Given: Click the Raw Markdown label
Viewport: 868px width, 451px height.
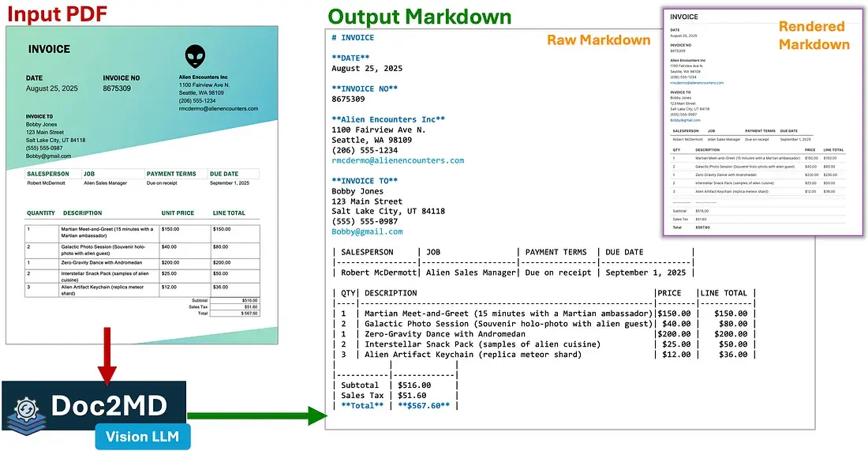Looking at the screenshot, I should [599, 39].
